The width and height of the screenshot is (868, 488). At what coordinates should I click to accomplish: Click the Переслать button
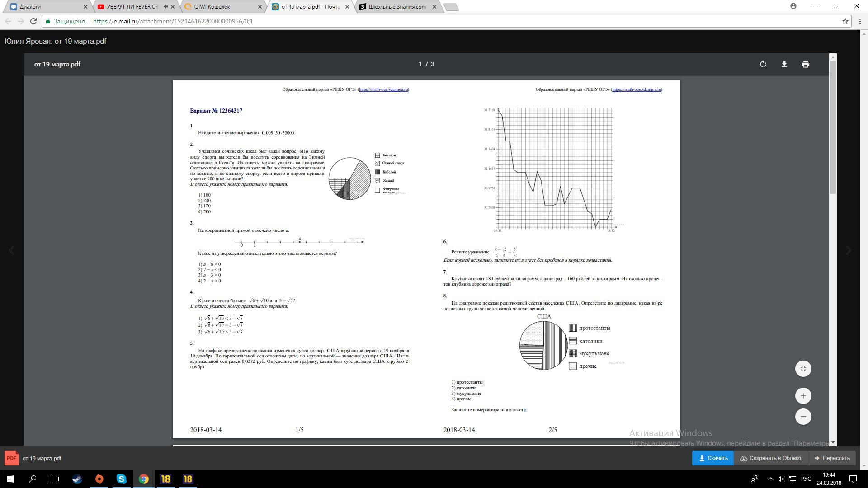(832, 458)
